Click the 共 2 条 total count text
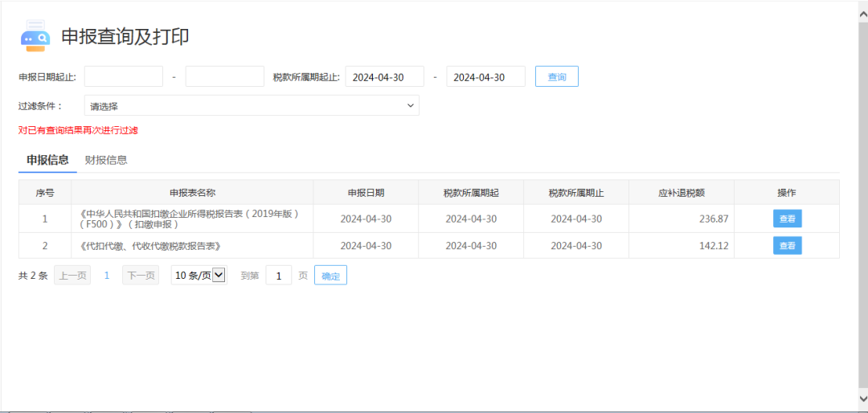The height and width of the screenshot is (413, 868). pos(33,275)
